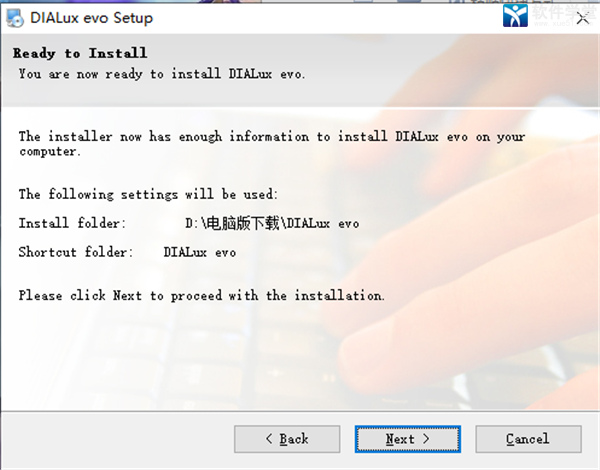The height and width of the screenshot is (470, 600).
Task: Click the Shortcut folder: label
Action: pyautogui.click(x=76, y=252)
